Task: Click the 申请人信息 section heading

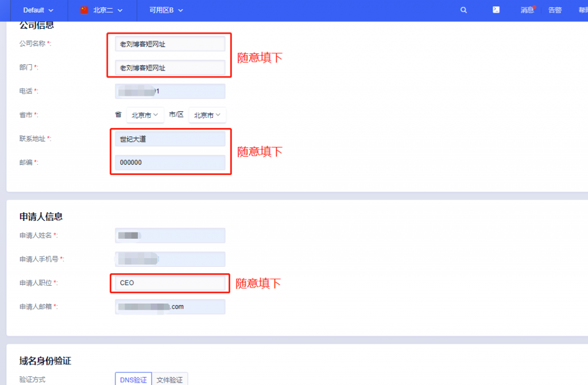Action: 41,217
